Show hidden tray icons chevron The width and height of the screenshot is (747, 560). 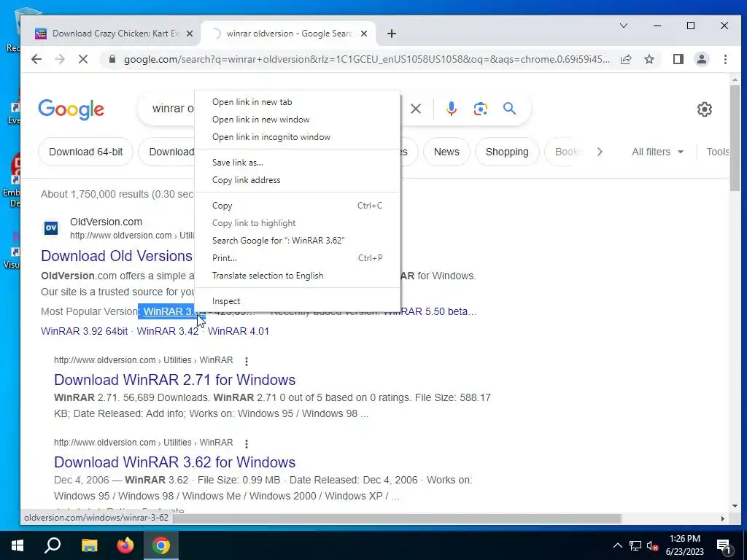617,545
